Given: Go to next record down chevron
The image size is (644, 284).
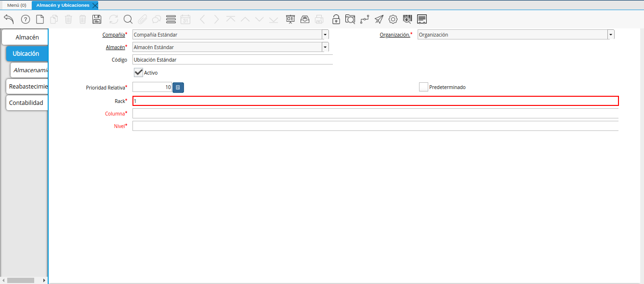Looking at the screenshot, I should [x=259, y=19].
